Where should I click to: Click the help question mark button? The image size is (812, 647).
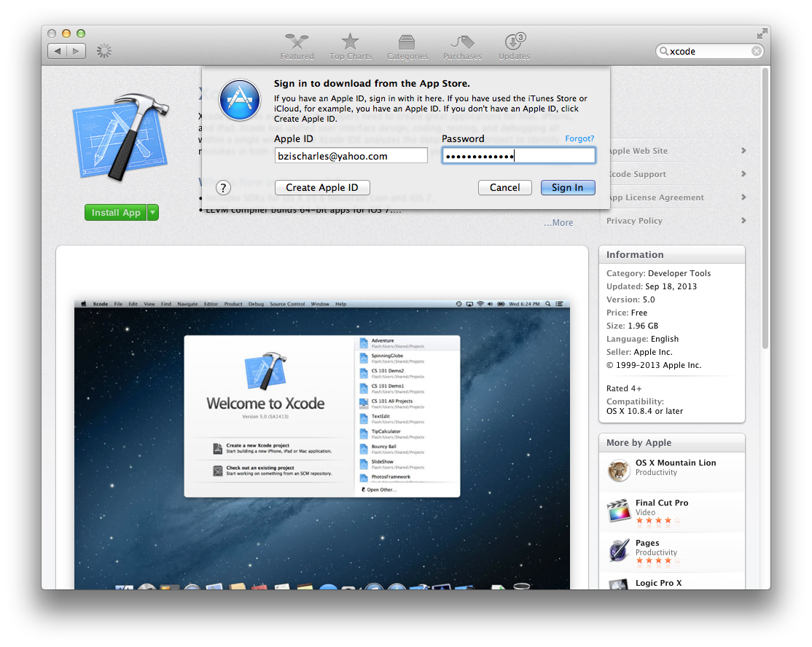[x=223, y=187]
